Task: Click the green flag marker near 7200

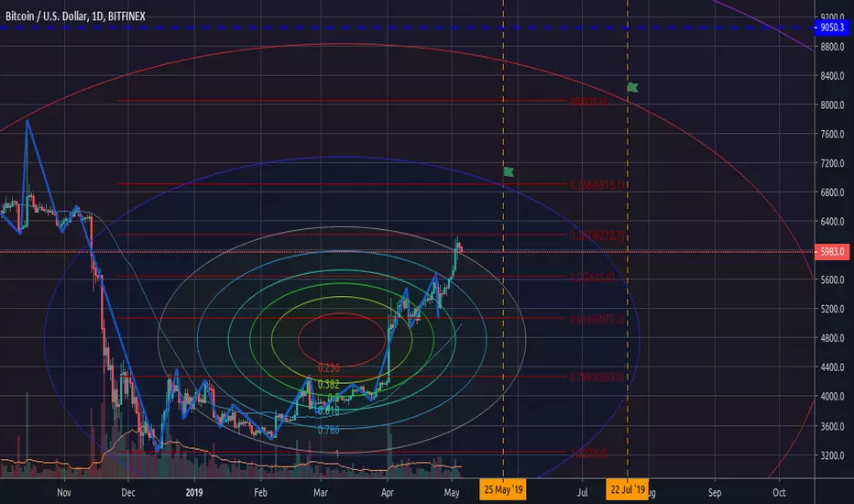Action: click(x=509, y=172)
